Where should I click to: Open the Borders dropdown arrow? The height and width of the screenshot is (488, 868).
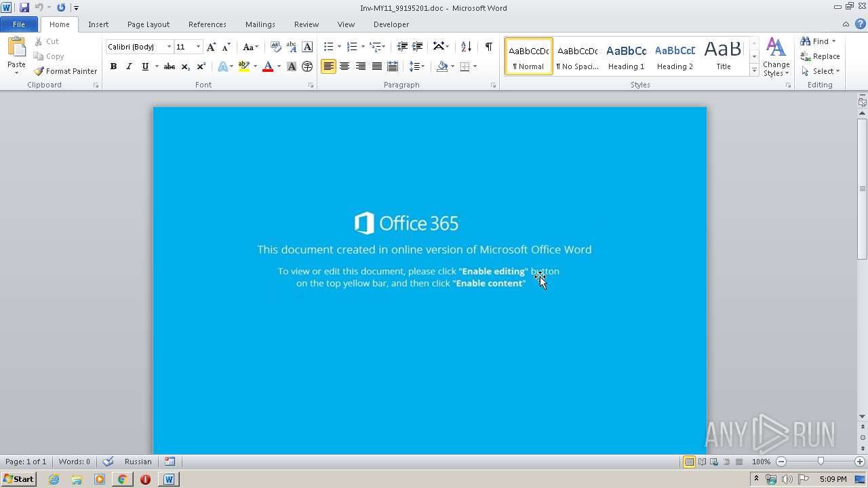[x=475, y=66]
